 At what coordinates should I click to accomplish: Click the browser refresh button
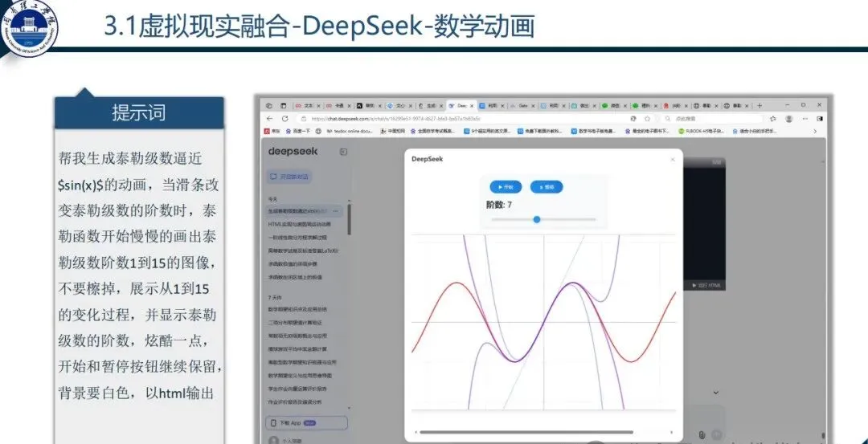click(285, 118)
